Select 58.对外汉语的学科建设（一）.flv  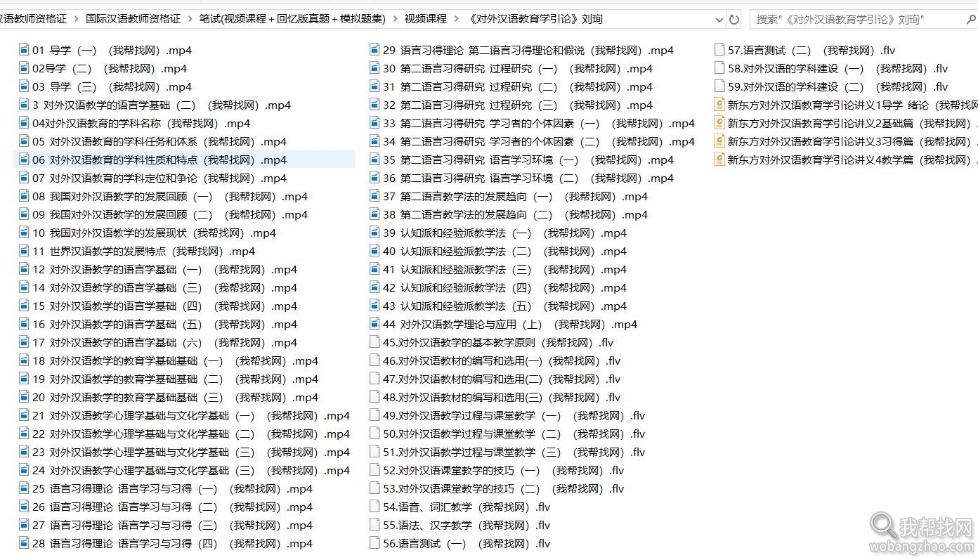tap(837, 68)
